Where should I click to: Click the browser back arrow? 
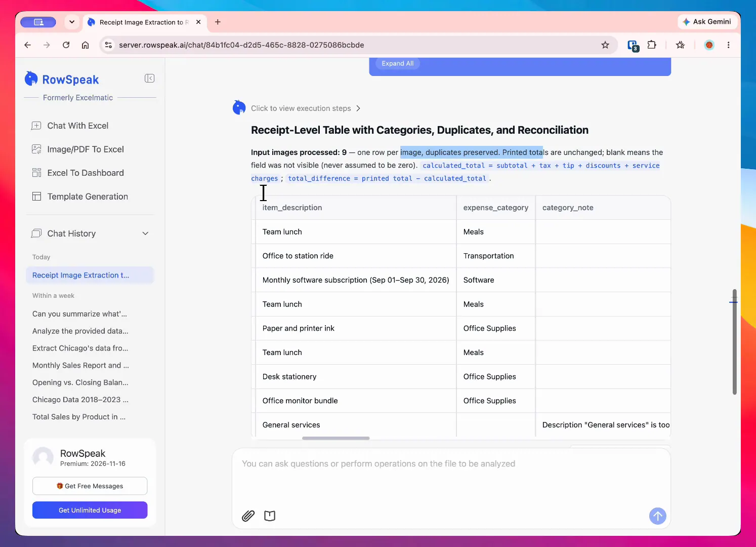tap(28, 45)
